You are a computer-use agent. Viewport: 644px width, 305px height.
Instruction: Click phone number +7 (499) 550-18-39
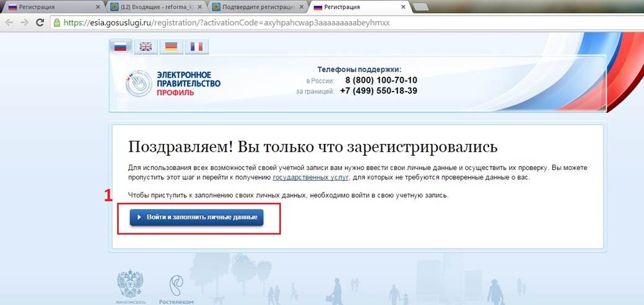[379, 91]
